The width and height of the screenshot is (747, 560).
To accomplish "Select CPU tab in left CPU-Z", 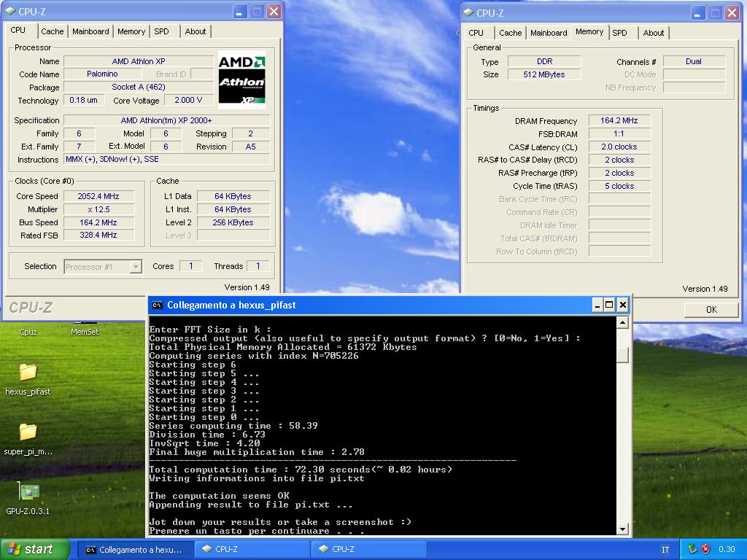I will 18,30.
